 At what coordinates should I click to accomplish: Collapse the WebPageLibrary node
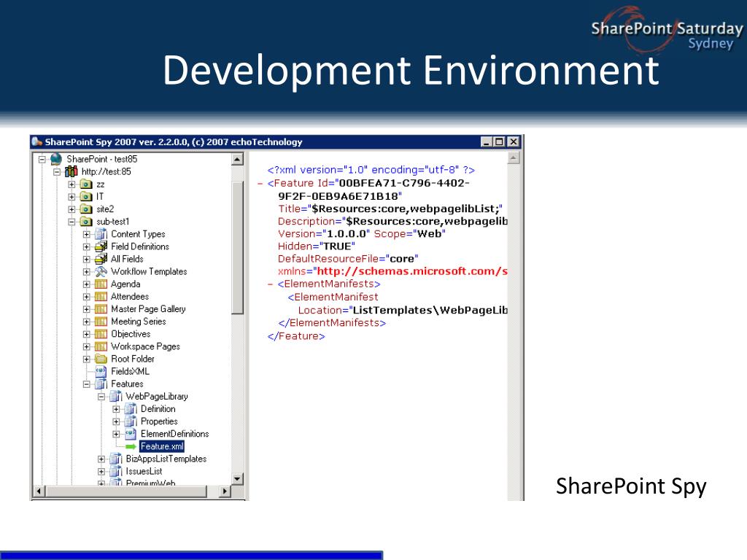click(x=101, y=397)
